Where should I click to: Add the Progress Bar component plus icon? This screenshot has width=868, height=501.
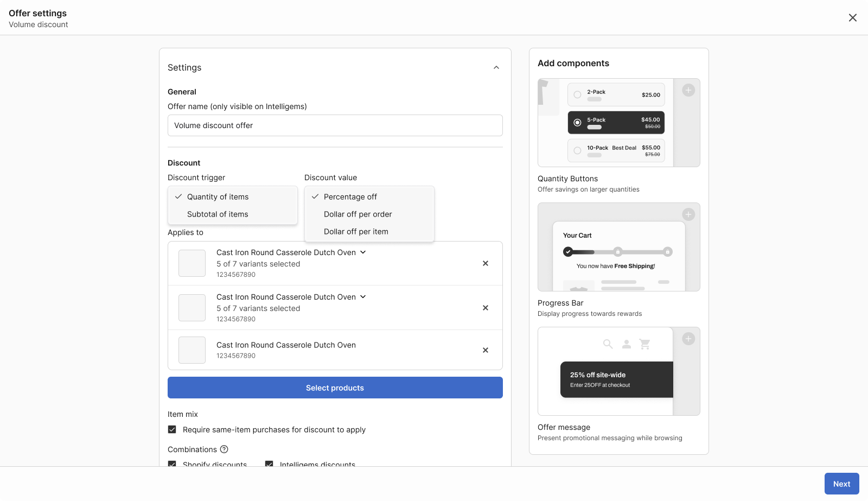coord(688,214)
